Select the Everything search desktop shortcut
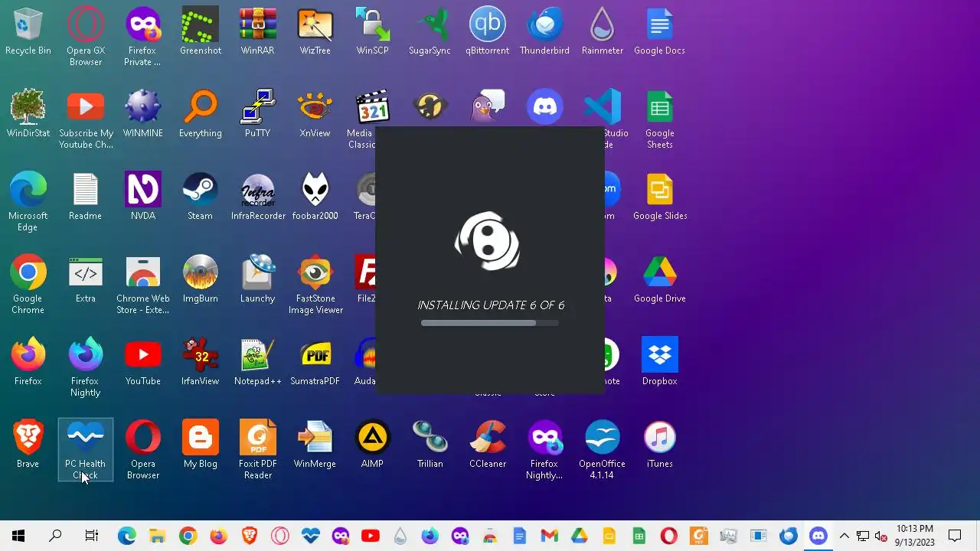 click(200, 115)
